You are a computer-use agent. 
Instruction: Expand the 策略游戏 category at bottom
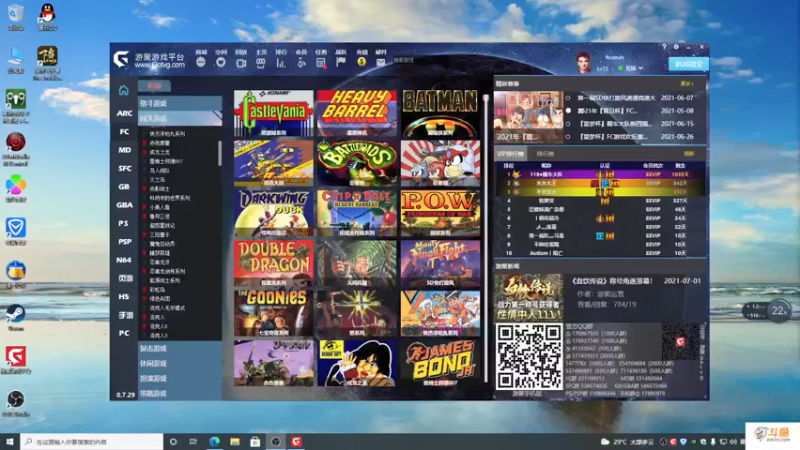point(180,393)
